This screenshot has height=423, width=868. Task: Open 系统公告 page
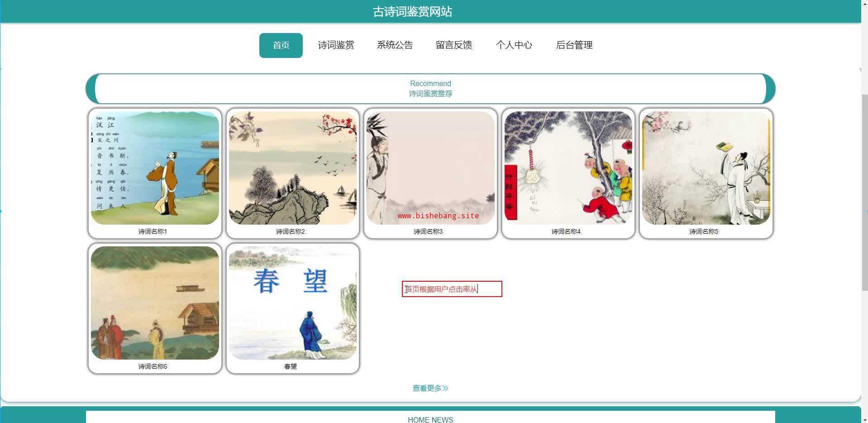pyautogui.click(x=395, y=45)
